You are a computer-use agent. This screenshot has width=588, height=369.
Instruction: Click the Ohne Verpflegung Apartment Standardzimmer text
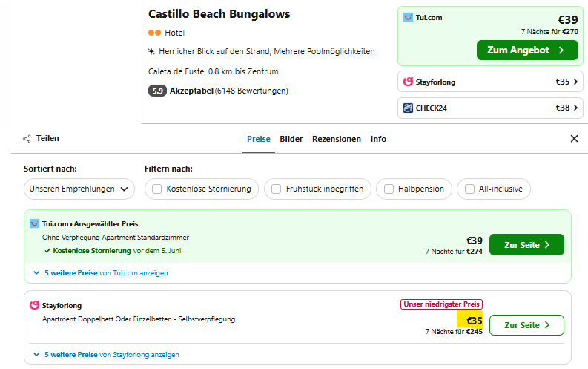116,238
